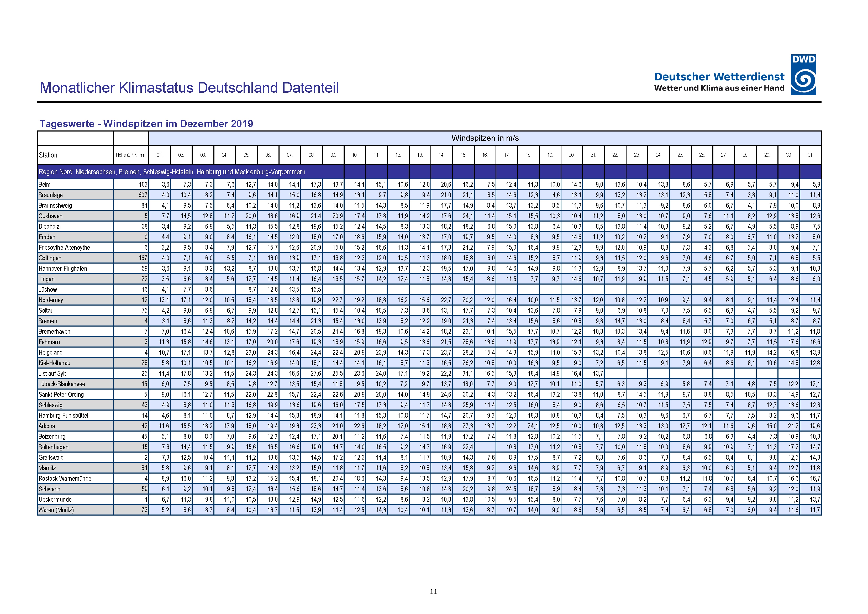Click Belm's elevation value '103'
The image size is (868, 614).
point(143,185)
